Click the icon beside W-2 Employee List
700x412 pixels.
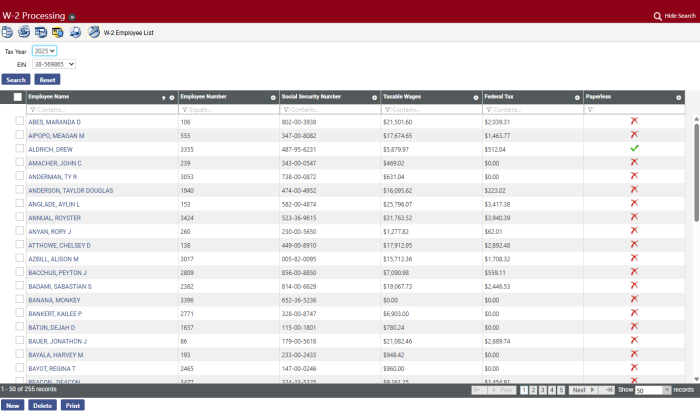(94, 33)
